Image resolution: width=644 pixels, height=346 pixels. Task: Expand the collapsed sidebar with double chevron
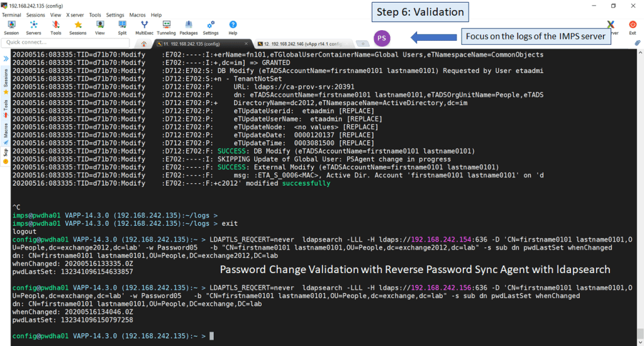click(6, 59)
